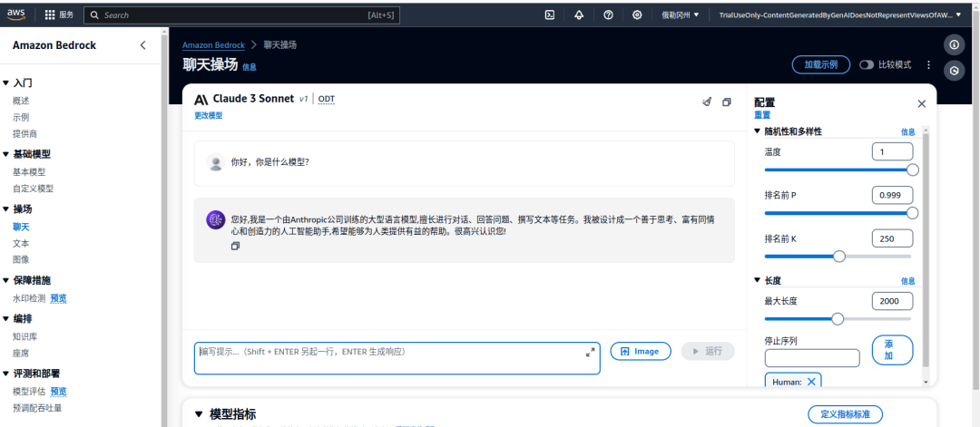
Task: Click the 更改模型 link
Action: pyautogui.click(x=208, y=116)
